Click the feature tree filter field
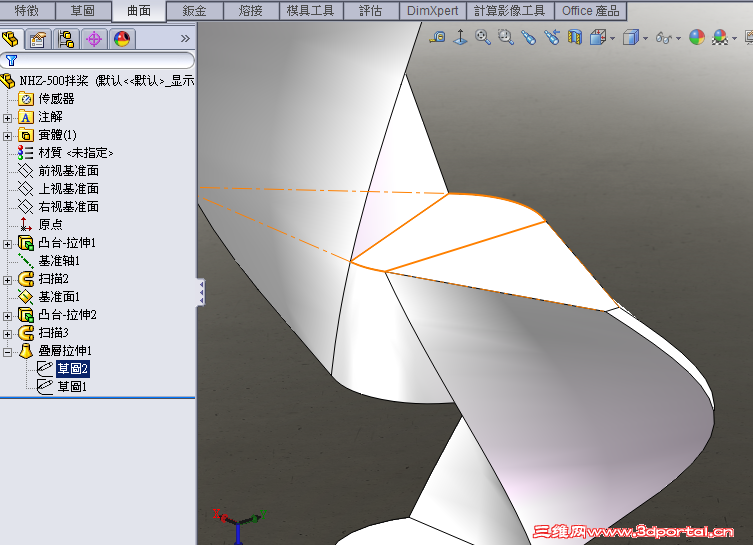This screenshot has height=545, width=753. point(97,61)
